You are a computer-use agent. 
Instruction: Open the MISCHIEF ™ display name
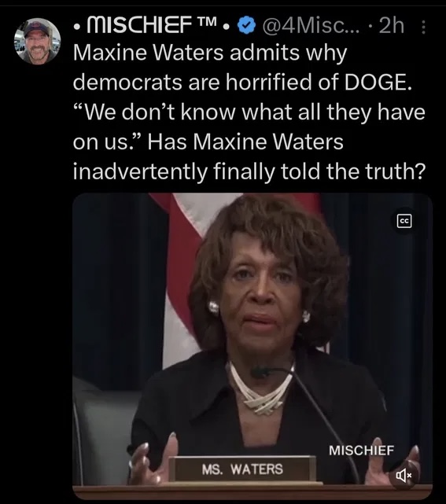(153, 26)
